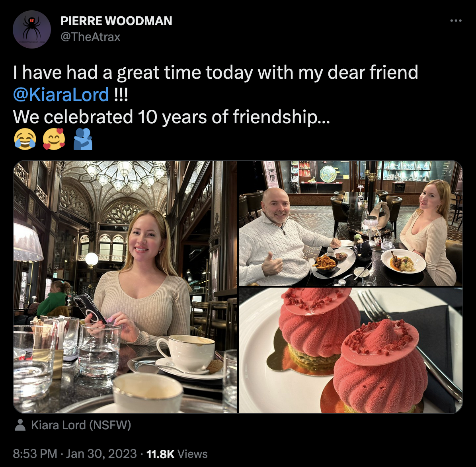
Task: Select the "Jan 30, 2023" date
Action: tap(101, 454)
